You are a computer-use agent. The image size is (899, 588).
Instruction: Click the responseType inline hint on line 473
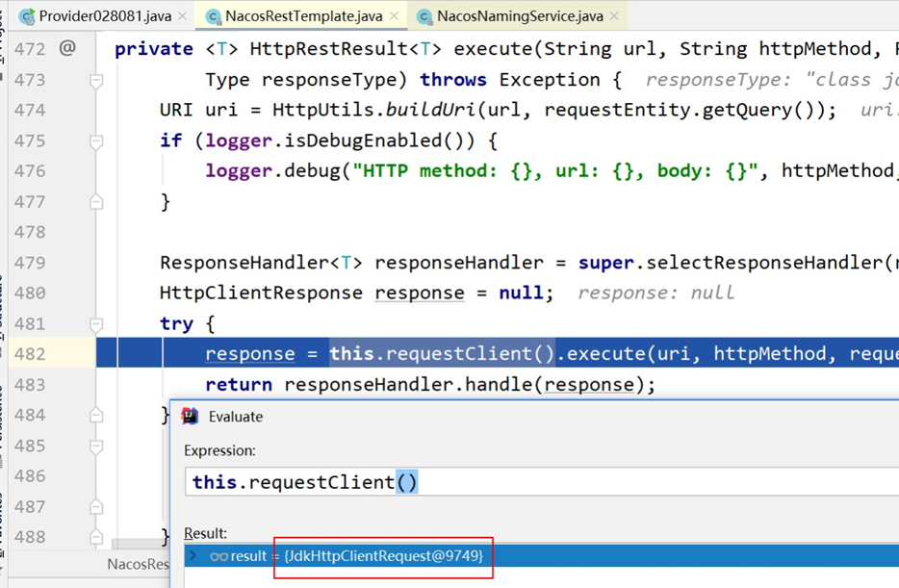click(772, 80)
